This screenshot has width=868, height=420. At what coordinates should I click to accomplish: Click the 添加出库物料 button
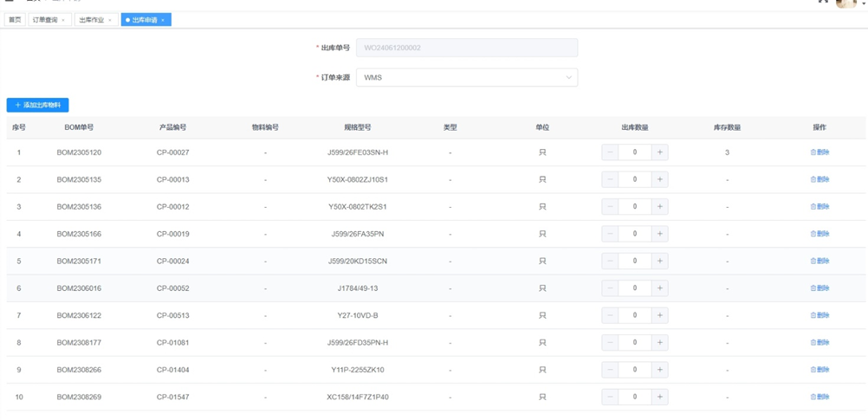[37, 105]
